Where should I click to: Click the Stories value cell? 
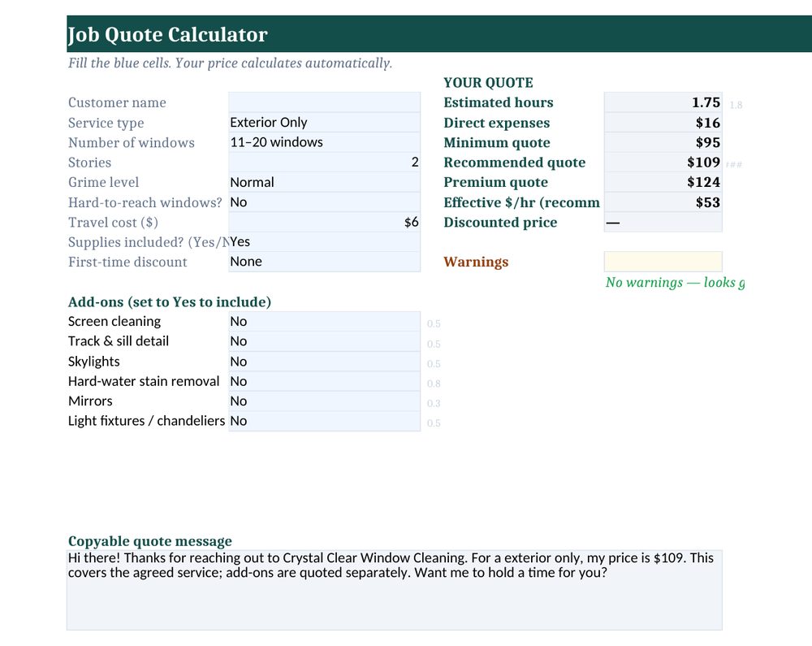point(324,163)
